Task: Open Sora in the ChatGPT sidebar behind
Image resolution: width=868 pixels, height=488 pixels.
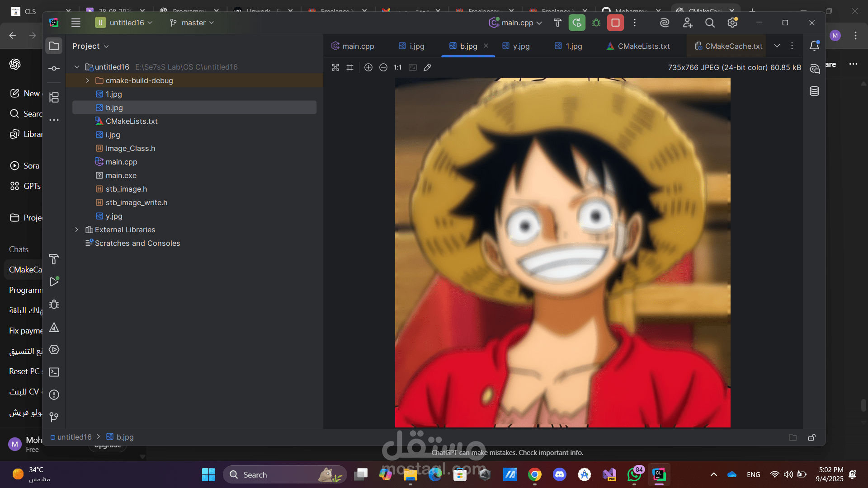Action: click(25, 166)
